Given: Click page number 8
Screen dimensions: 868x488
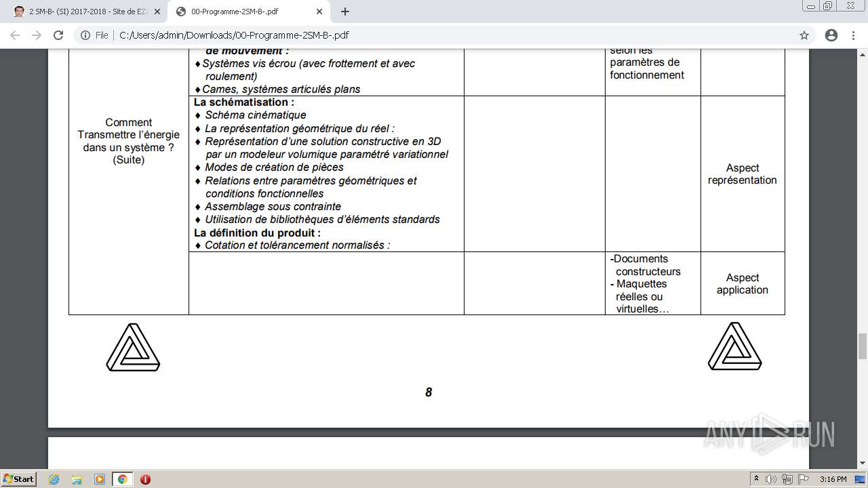Looking at the screenshot, I should pos(429,392).
